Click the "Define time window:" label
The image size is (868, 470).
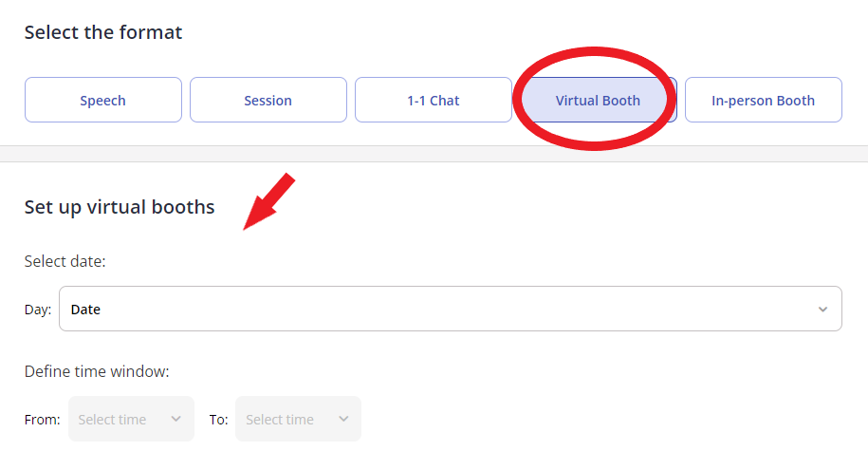tap(97, 371)
